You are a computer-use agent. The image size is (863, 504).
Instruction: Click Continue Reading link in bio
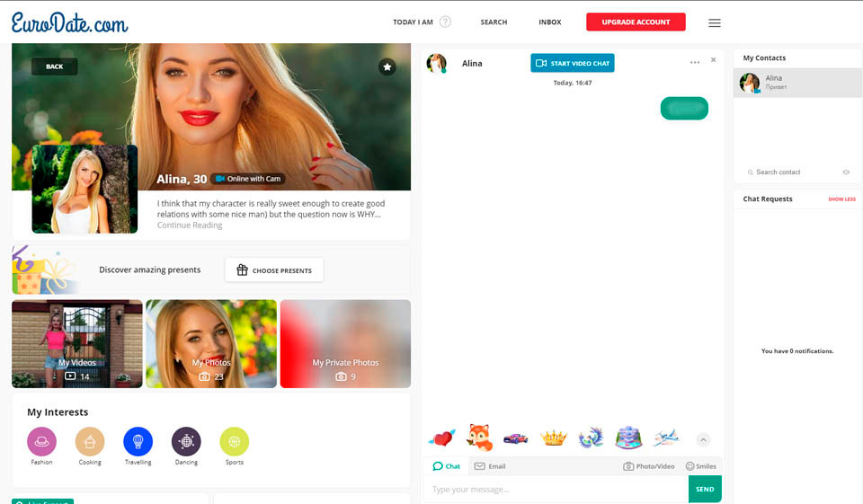(x=190, y=225)
